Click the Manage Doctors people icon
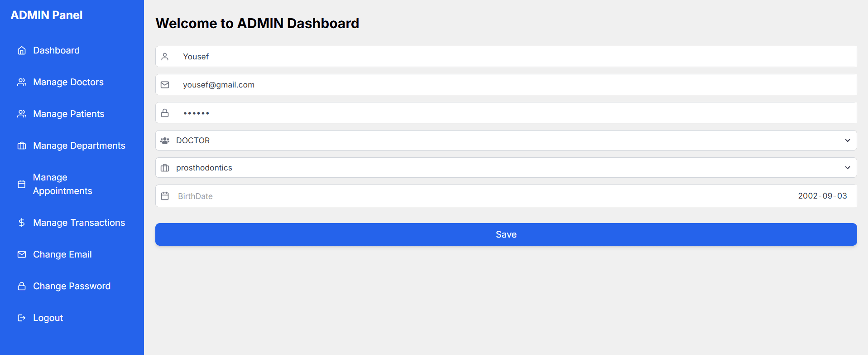The height and width of the screenshot is (355, 868). coord(22,82)
